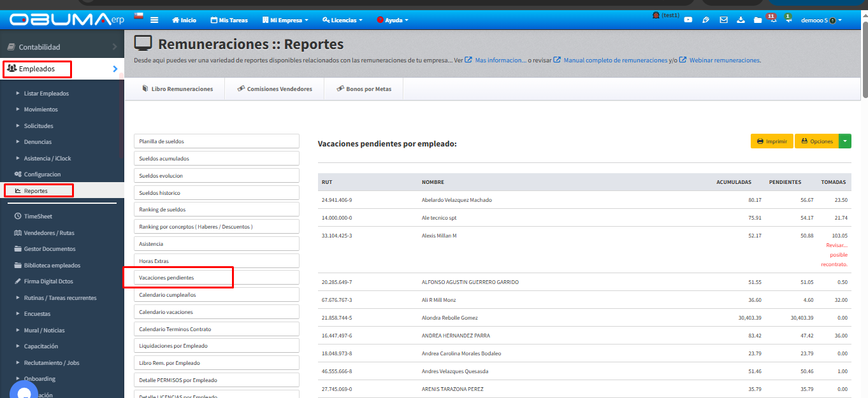The width and height of the screenshot is (868, 398).
Task: Select Liquidaciones por Empleado report
Action: pyautogui.click(x=217, y=346)
